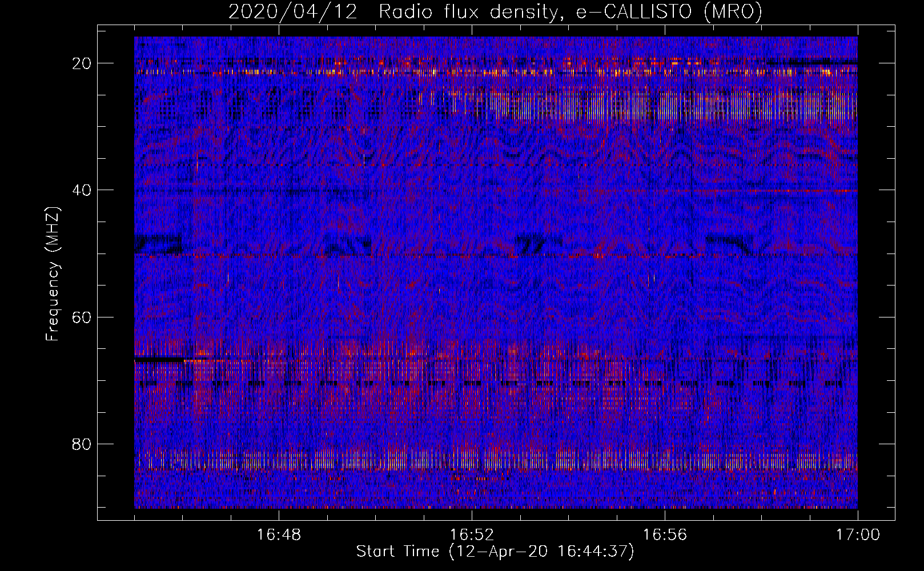Screen dimensions: 924x571
Task: Click the 16:52 time tick label
Action: 472,536
